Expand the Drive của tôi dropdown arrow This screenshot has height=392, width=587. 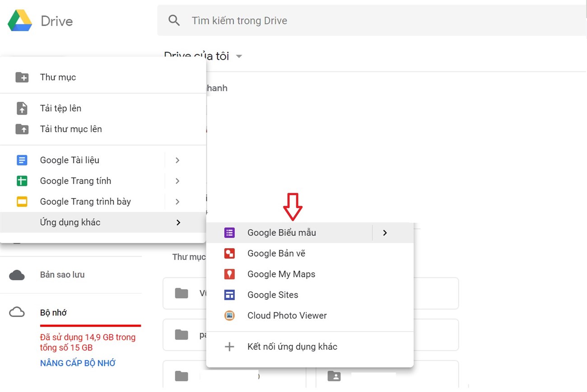(239, 56)
